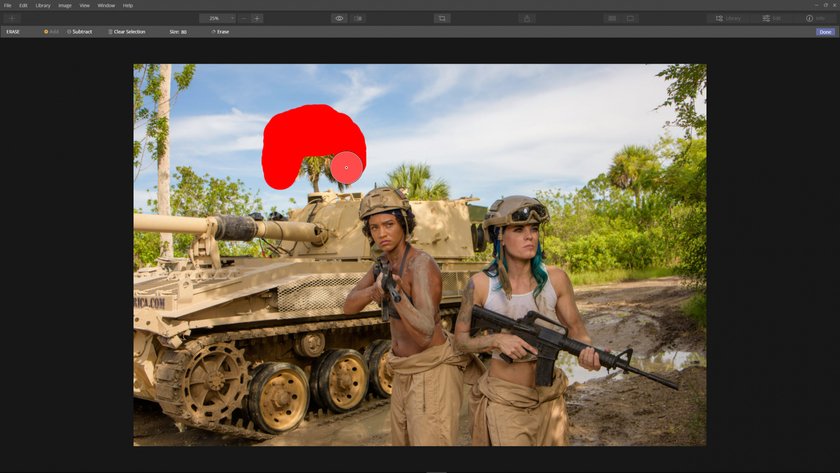Toggle the before/after compare icon
This screenshot has height=473, width=840.
(358, 18)
